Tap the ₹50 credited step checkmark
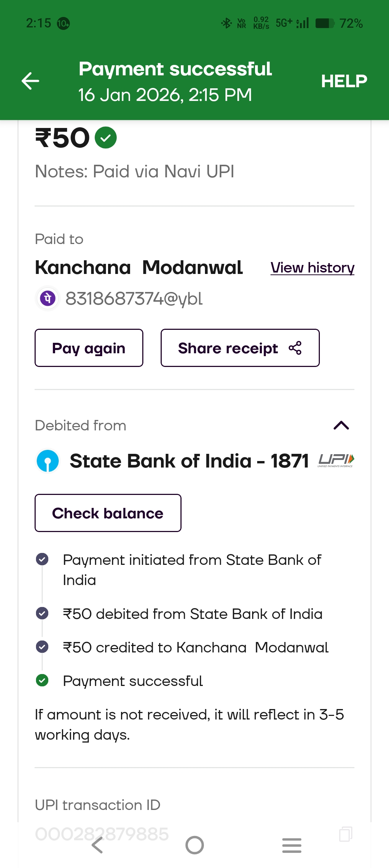 pyautogui.click(x=42, y=647)
